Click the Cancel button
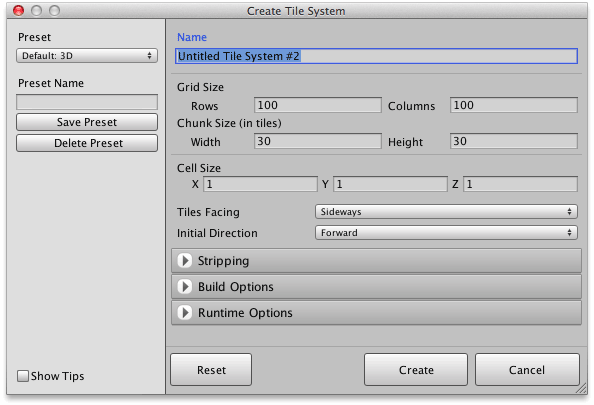 527,370
